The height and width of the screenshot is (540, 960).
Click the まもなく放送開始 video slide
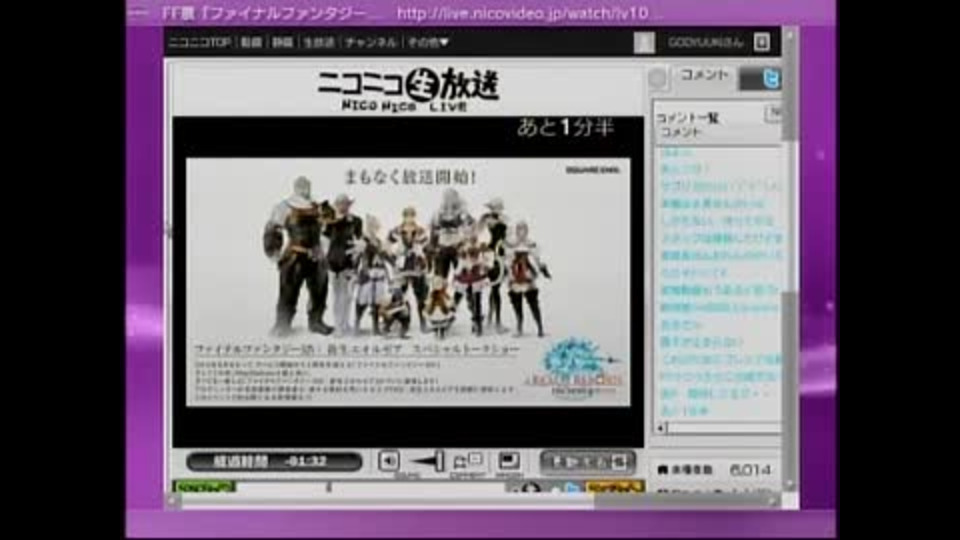tap(408, 282)
